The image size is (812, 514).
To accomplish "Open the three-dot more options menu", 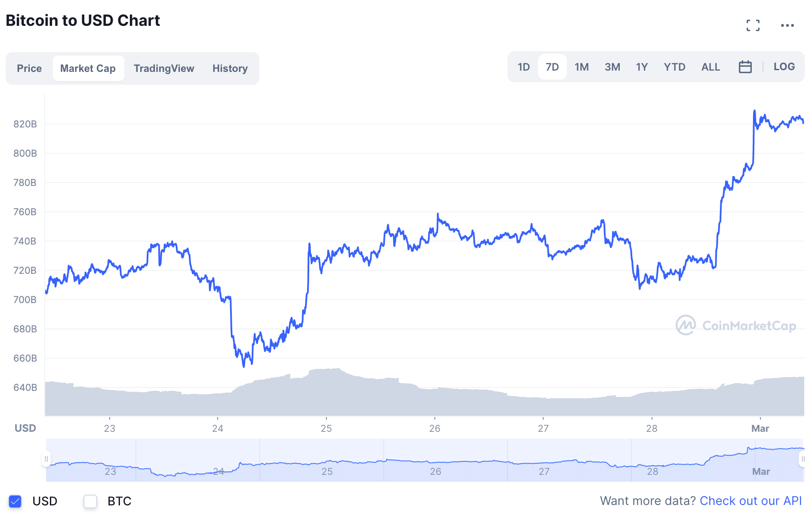I will click(x=787, y=25).
